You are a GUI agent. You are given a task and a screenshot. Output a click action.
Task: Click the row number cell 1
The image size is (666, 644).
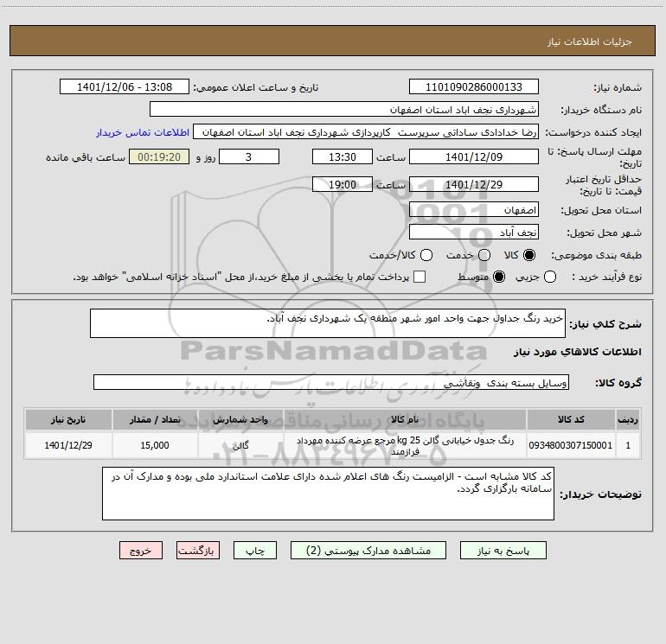628,445
